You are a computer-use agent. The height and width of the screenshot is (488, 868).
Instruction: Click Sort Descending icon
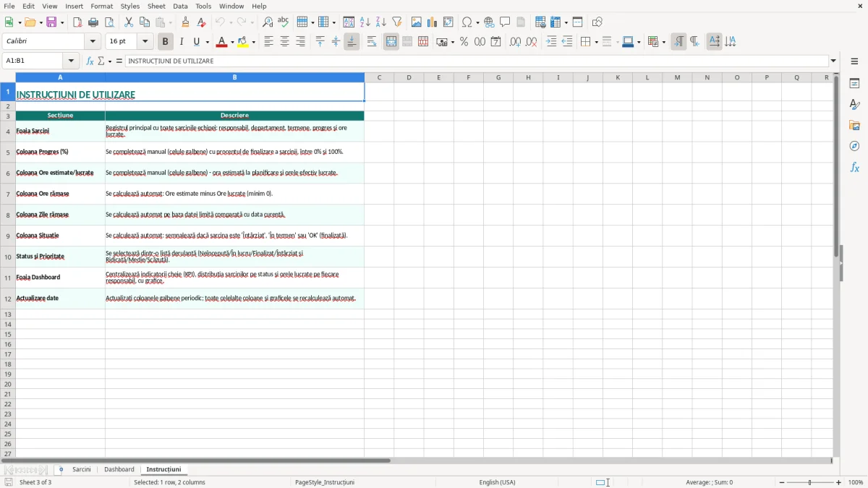tap(381, 22)
